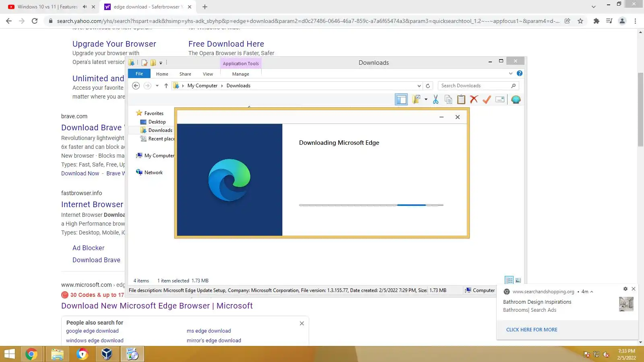This screenshot has width=644, height=362.
Task: Click the Application Tools contextual tab header
Action: tap(241, 64)
